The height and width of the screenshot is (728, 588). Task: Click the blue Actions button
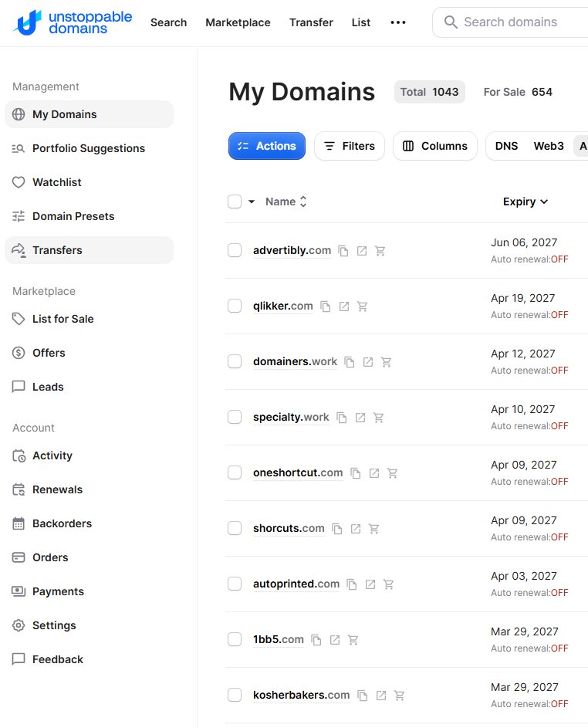pos(267,146)
